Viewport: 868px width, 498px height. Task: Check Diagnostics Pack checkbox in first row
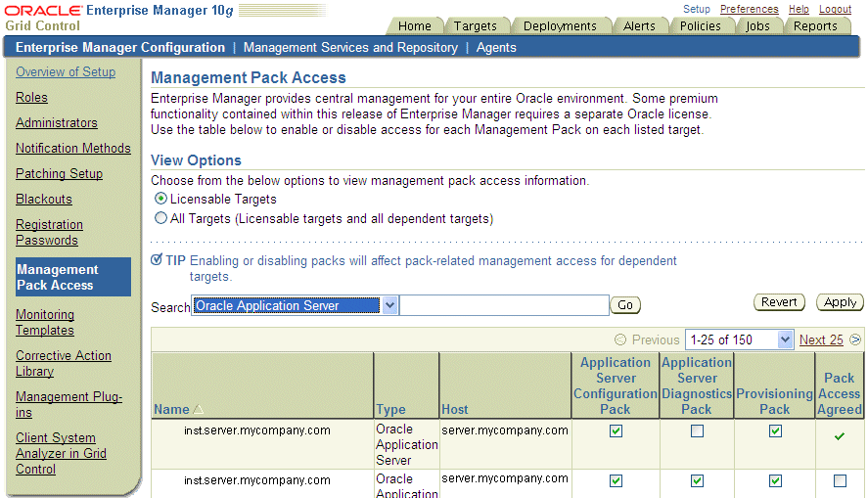[697, 431]
